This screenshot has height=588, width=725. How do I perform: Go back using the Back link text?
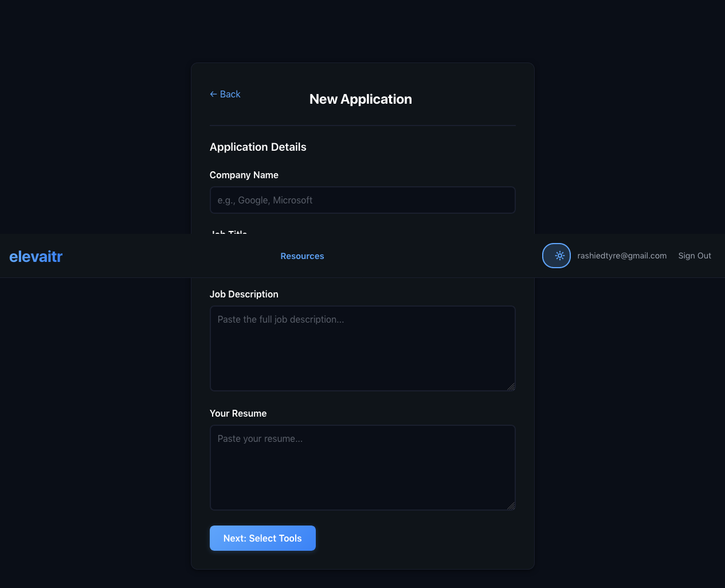(x=230, y=94)
